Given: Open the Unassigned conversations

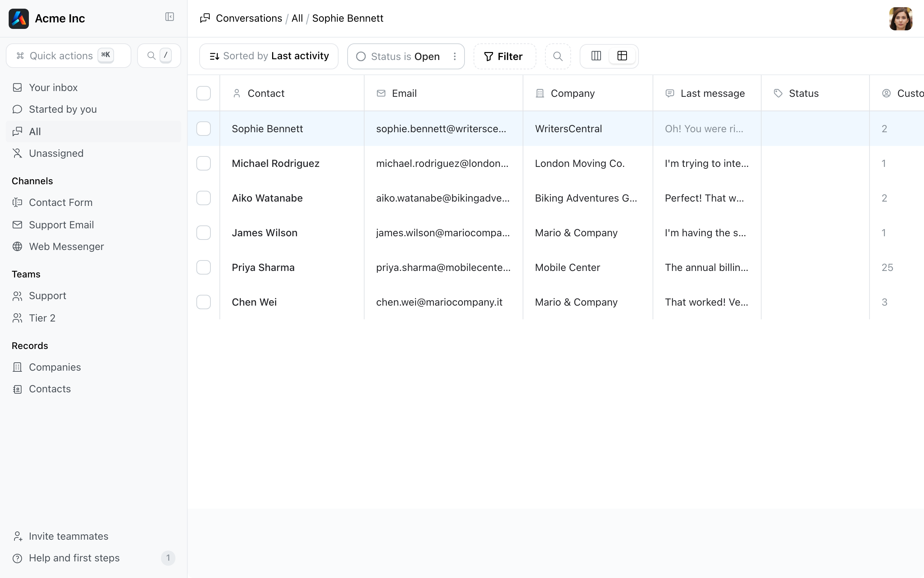Looking at the screenshot, I should (93, 153).
